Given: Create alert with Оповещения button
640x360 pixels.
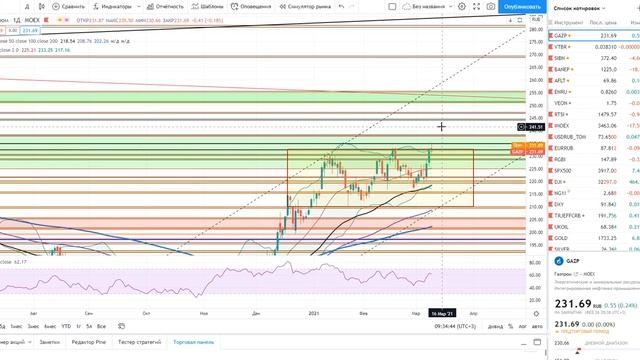Looking at the screenshot, I should coord(251,7).
